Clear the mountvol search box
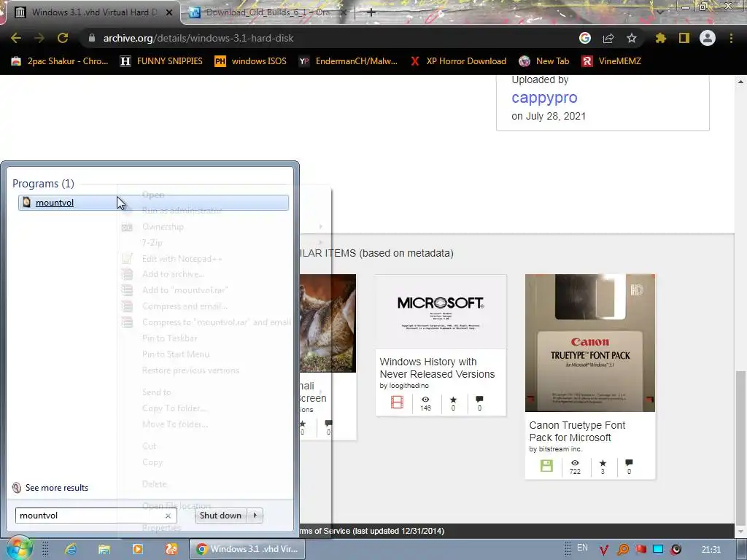Screen dimensions: 747x560 tap(168, 516)
